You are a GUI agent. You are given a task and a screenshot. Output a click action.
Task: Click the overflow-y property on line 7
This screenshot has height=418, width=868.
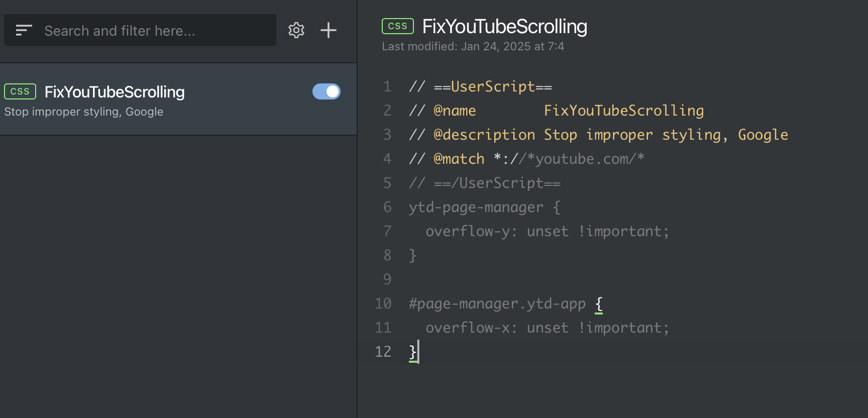point(467,231)
